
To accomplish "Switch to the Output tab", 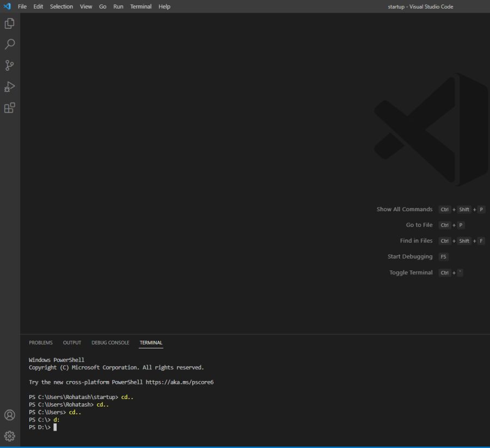I will pos(72,343).
